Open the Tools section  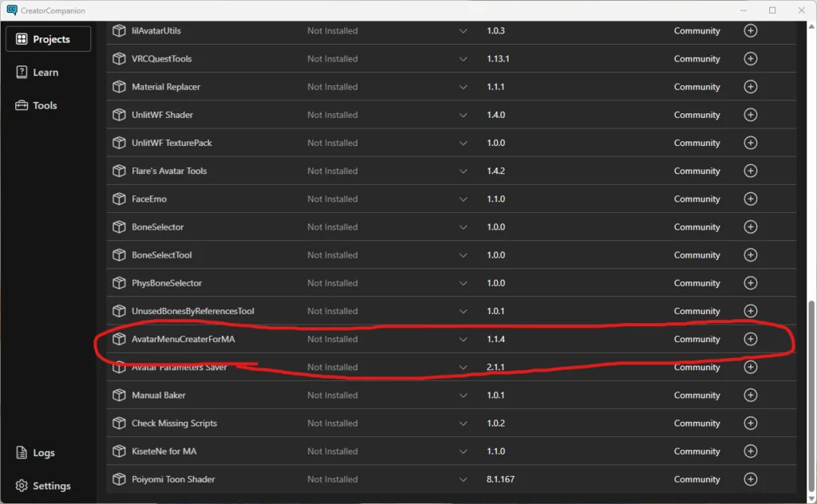(36, 106)
